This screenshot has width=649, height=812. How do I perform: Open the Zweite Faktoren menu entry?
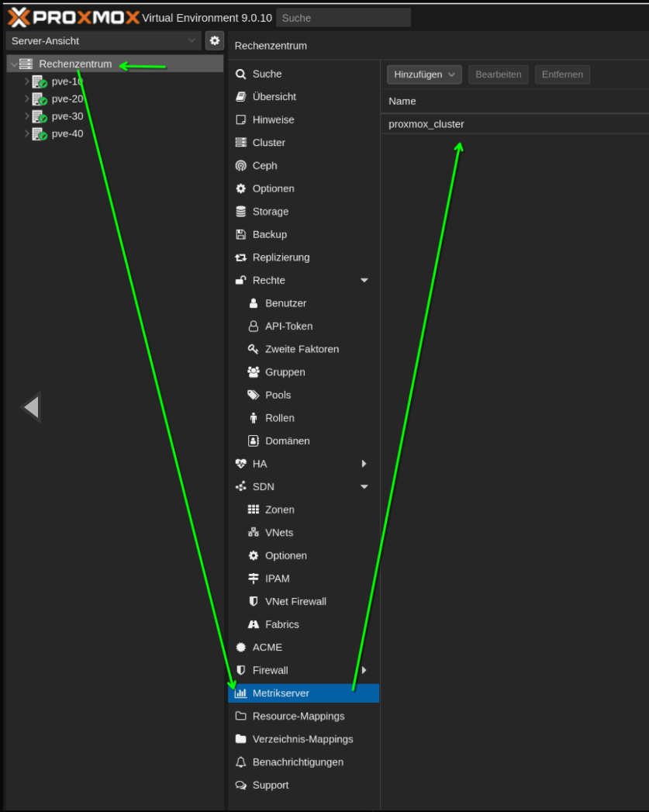click(303, 349)
